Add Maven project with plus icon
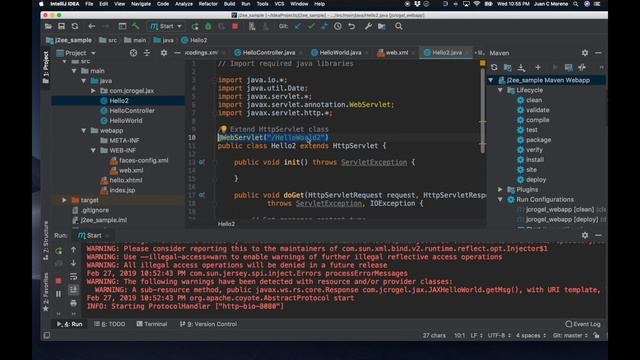 (x=538, y=67)
